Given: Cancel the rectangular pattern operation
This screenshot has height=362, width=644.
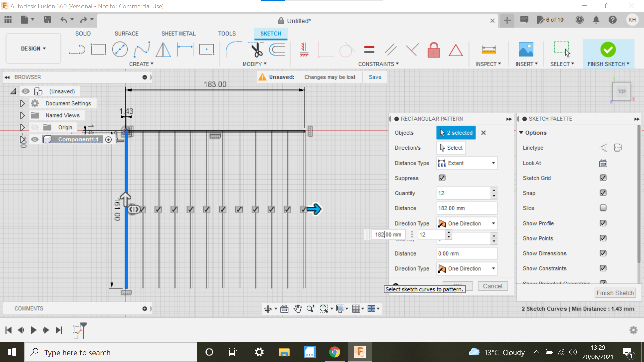Looking at the screenshot, I should pos(492,286).
